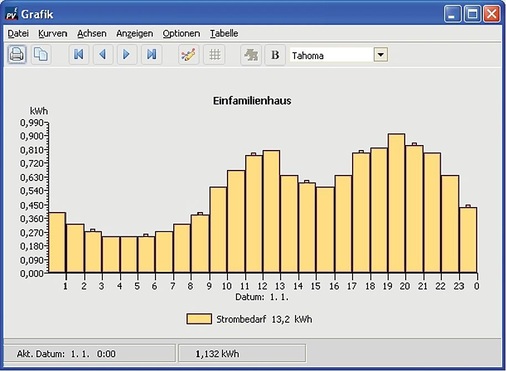Click the Print icon in toolbar
The height and width of the screenshot is (371, 506).
pyautogui.click(x=17, y=54)
